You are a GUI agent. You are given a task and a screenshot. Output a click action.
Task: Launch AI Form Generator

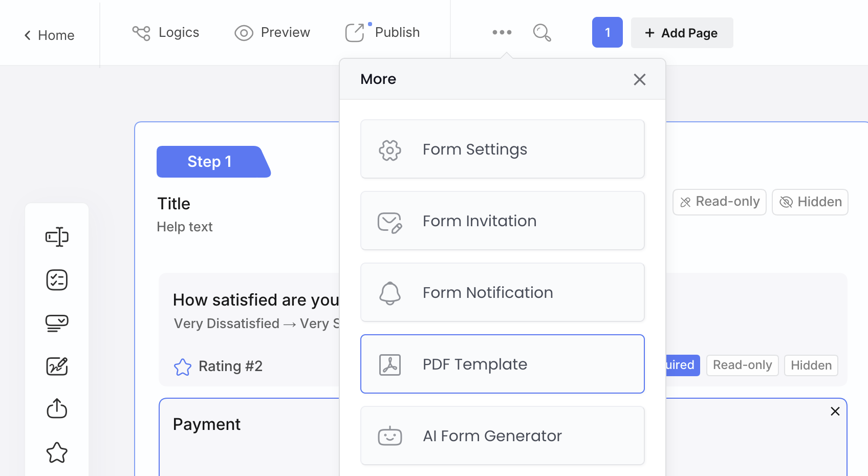(502, 436)
